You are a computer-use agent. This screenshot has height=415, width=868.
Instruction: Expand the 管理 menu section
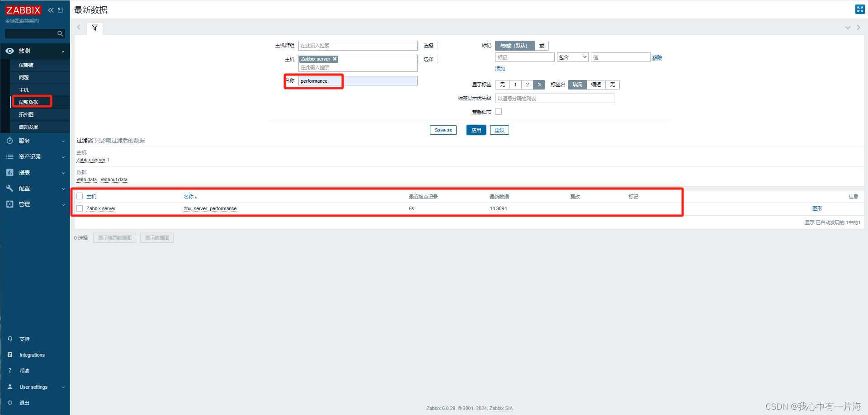(63, 204)
